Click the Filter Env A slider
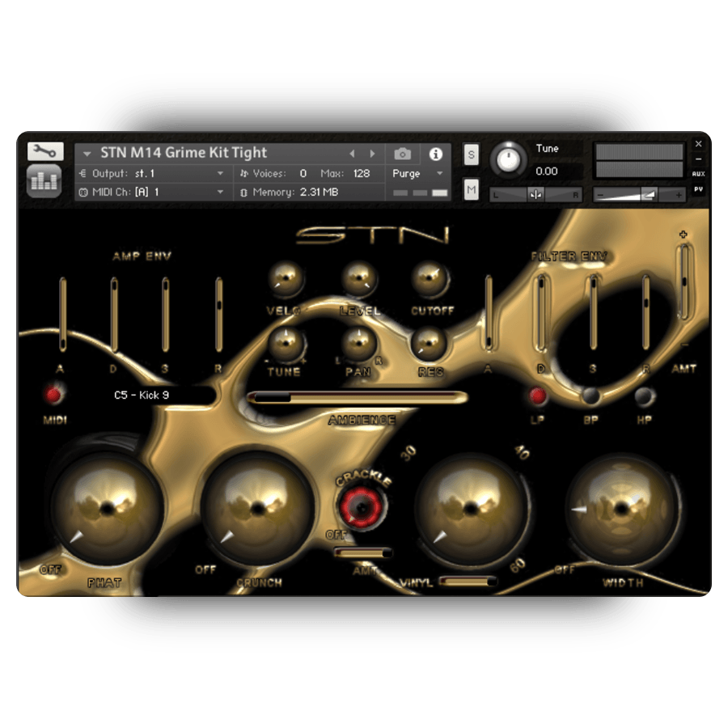 [489, 312]
